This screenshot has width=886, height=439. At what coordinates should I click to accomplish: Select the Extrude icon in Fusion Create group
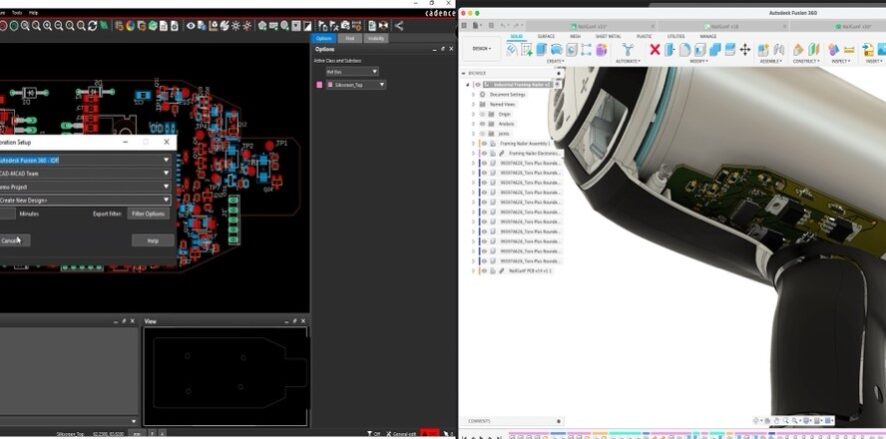click(541, 50)
